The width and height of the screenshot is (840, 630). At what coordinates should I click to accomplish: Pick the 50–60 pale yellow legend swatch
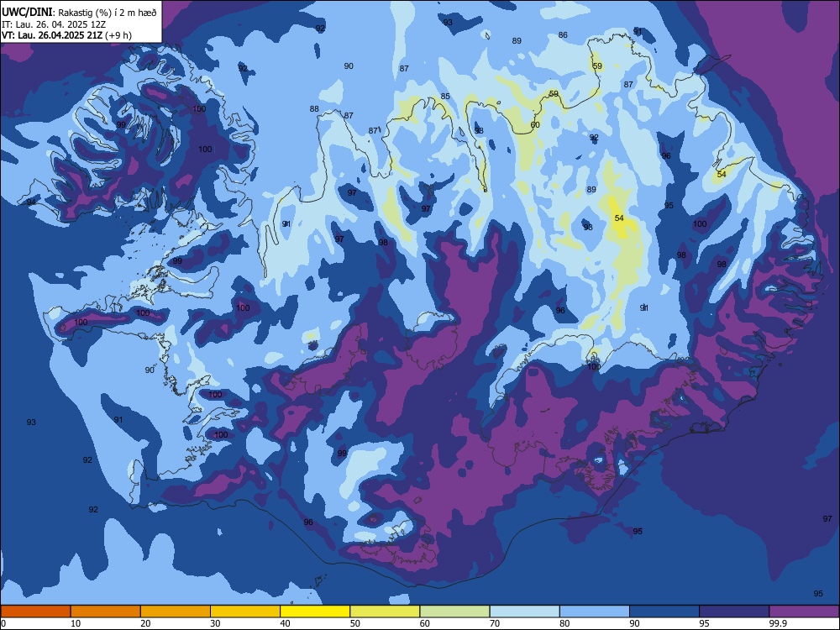click(x=385, y=612)
